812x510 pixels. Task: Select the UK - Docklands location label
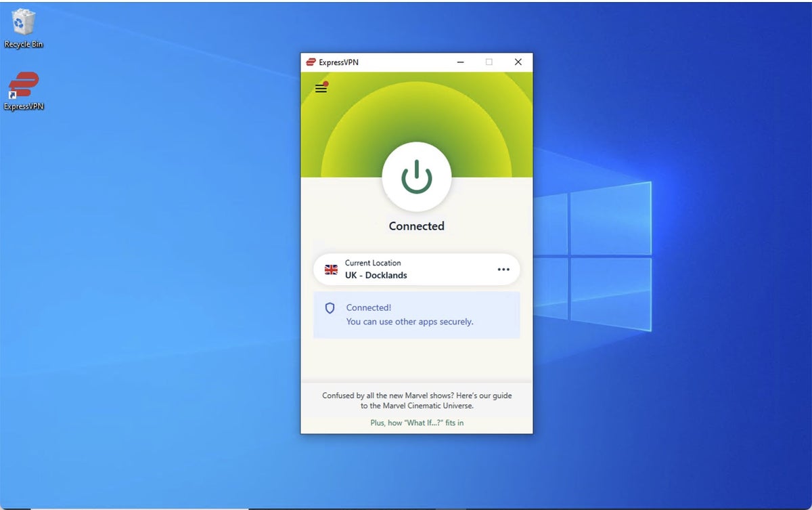[376, 276]
